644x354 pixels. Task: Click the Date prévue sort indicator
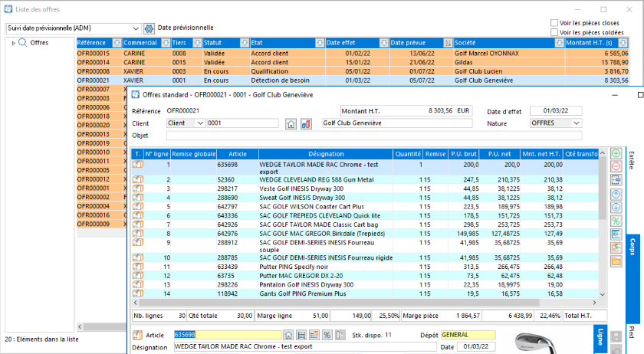448,43
